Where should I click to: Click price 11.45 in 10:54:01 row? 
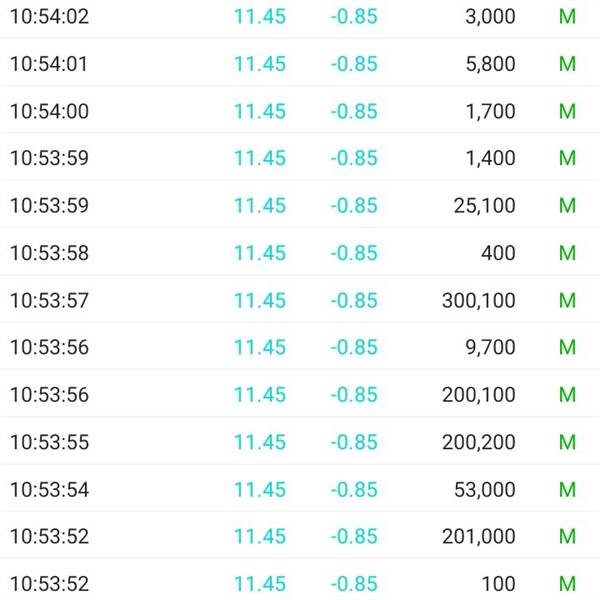click(x=260, y=64)
